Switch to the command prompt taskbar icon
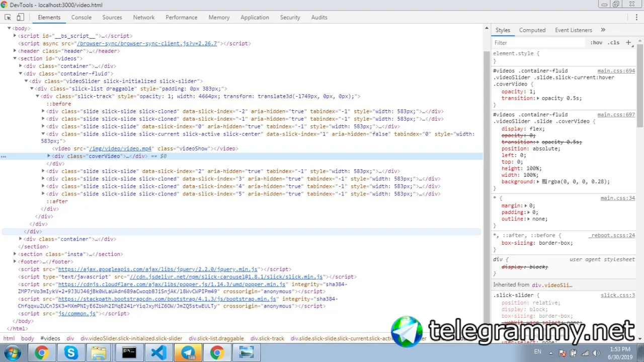 tap(129, 352)
